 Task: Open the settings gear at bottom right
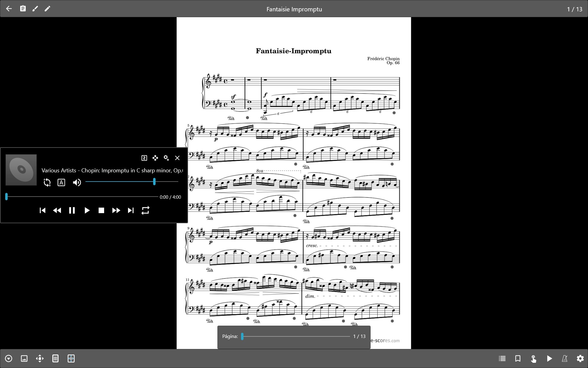[x=580, y=358]
